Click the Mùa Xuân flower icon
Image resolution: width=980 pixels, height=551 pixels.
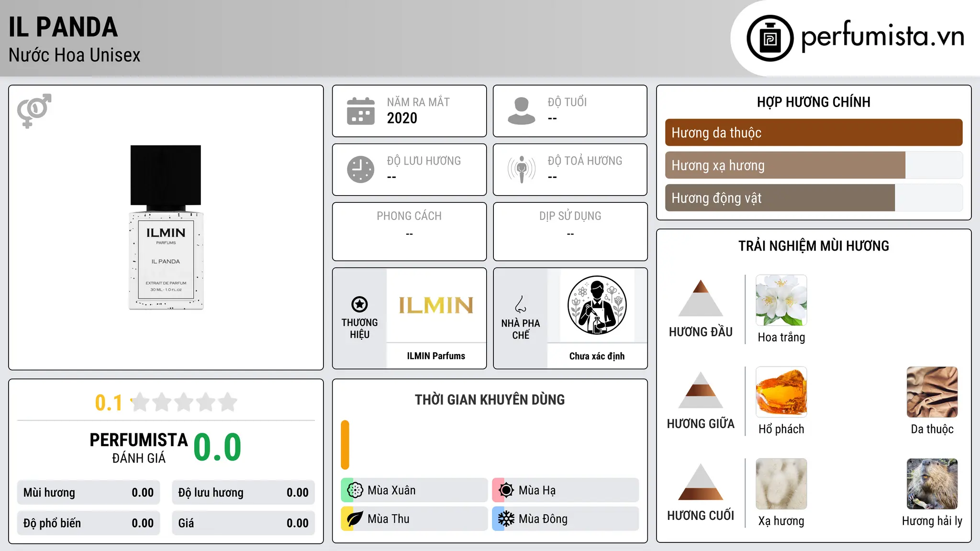355,490
